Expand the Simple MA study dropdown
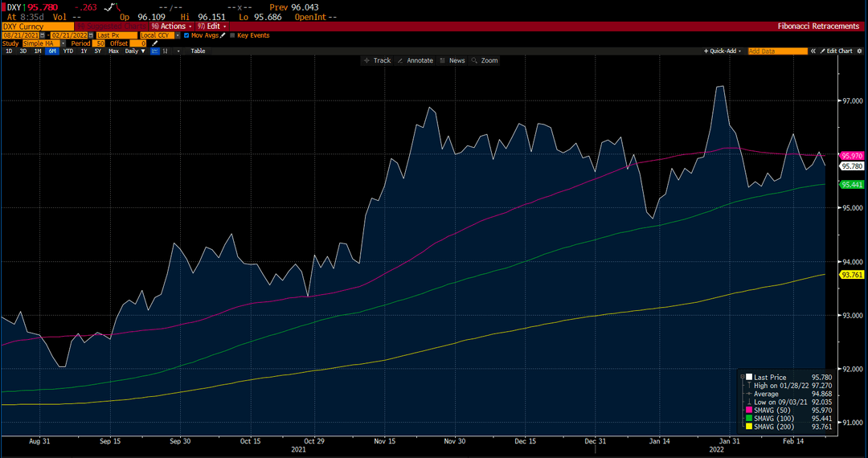868x458 pixels. coord(63,43)
